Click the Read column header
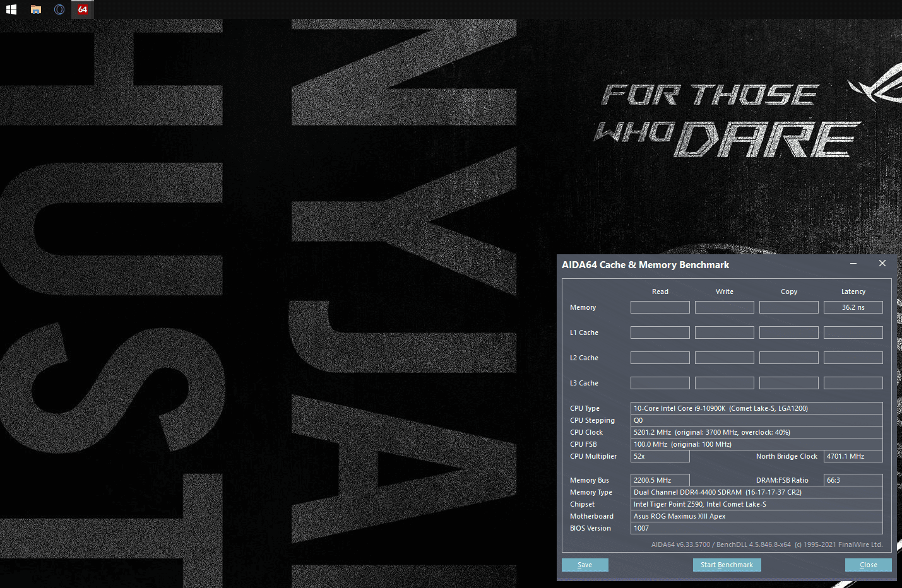Viewport: 902px width, 588px height. (x=660, y=291)
